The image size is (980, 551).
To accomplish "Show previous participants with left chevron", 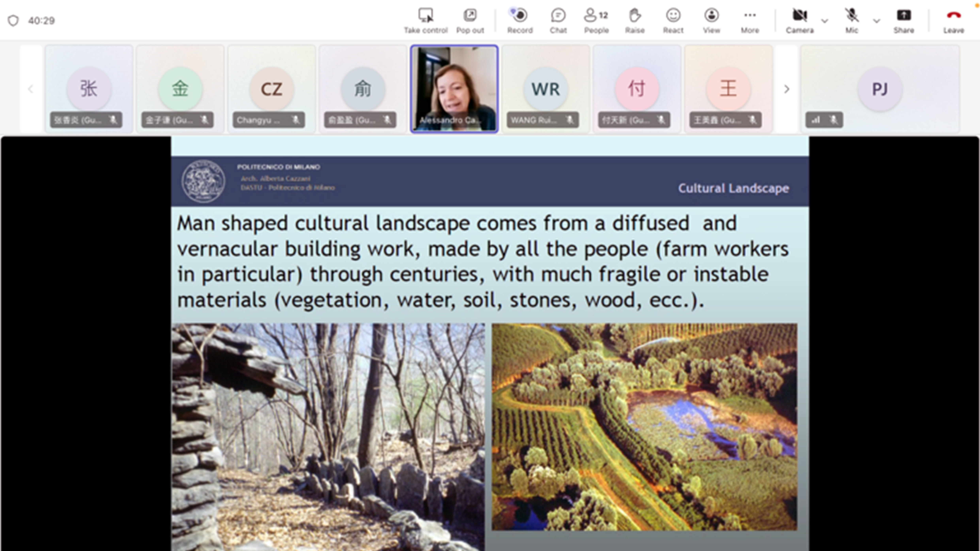I will click(31, 89).
